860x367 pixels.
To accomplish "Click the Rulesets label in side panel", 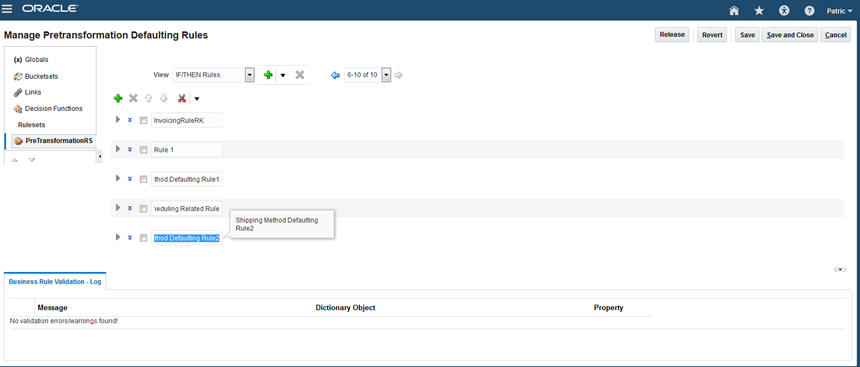I will pyautogui.click(x=31, y=125).
